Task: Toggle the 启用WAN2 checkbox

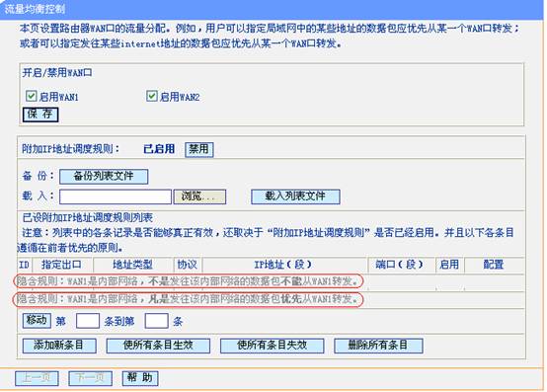Action: (152, 96)
